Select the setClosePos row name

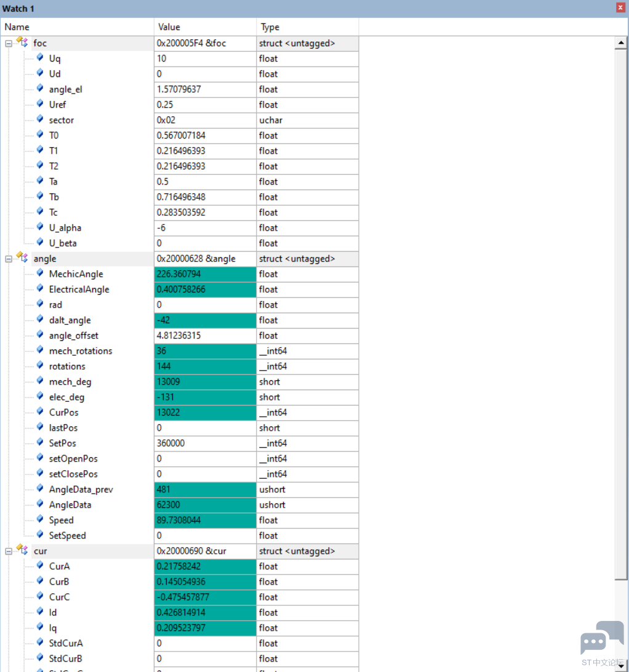[x=73, y=474]
